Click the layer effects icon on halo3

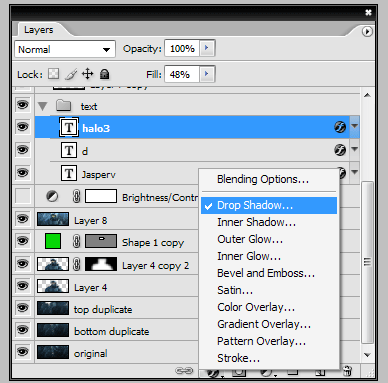(340, 127)
